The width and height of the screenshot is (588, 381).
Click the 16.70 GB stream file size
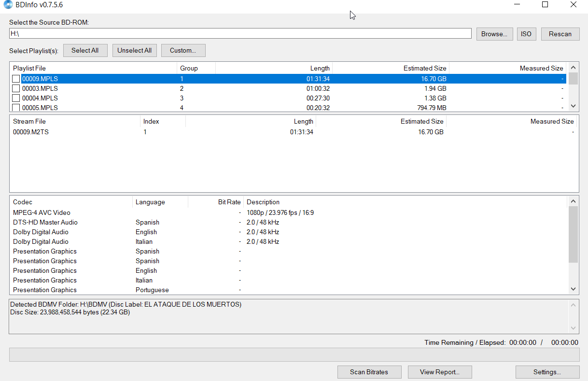(431, 132)
